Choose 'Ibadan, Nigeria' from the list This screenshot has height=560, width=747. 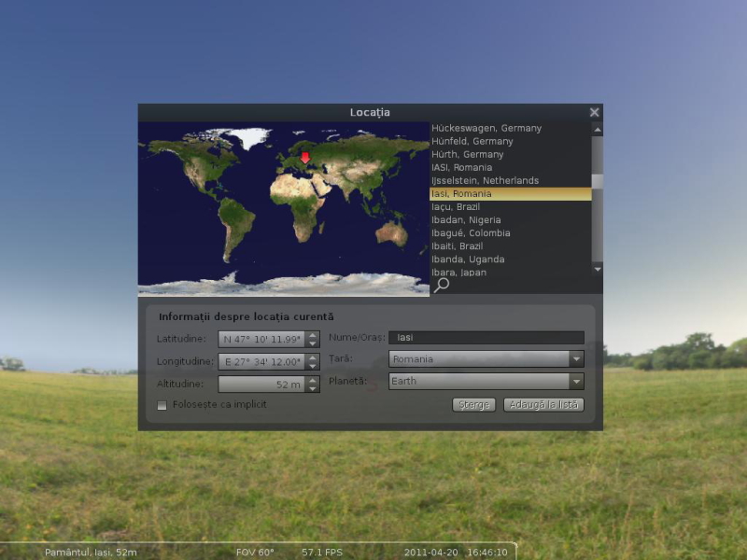coord(466,219)
